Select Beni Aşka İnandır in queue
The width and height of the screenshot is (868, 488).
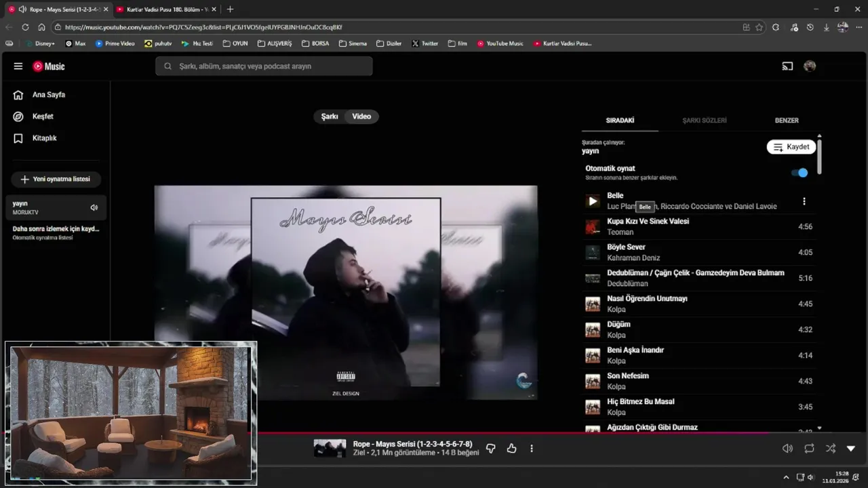point(699,355)
